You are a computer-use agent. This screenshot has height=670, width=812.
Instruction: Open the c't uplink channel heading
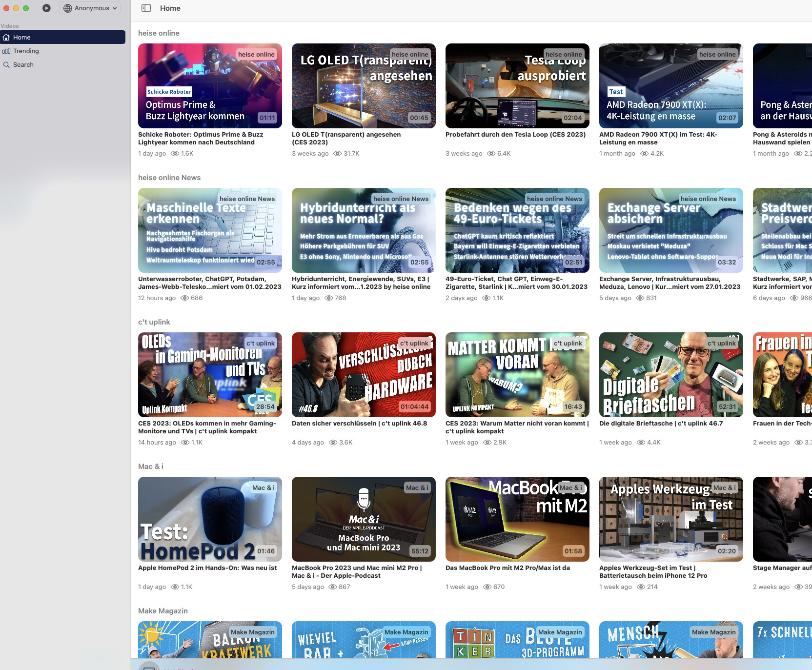154,322
